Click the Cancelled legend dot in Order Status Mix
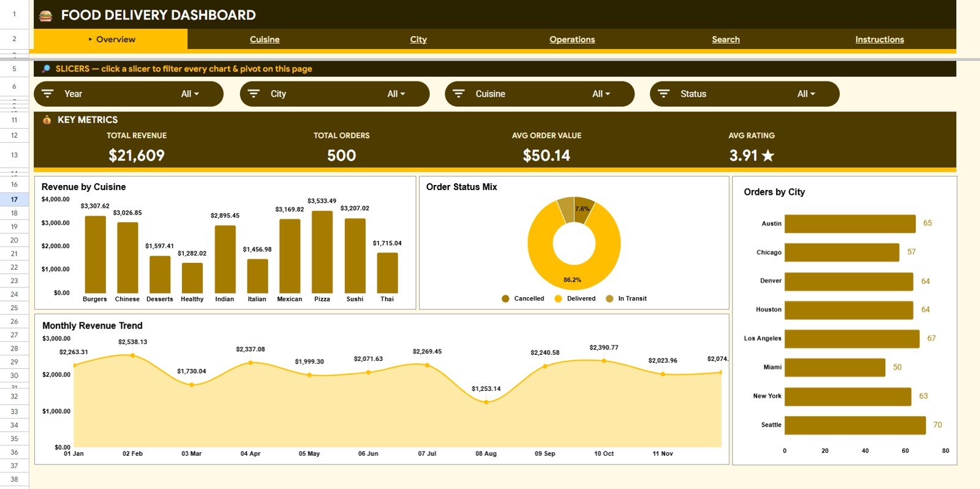980x489 pixels. coord(505,299)
